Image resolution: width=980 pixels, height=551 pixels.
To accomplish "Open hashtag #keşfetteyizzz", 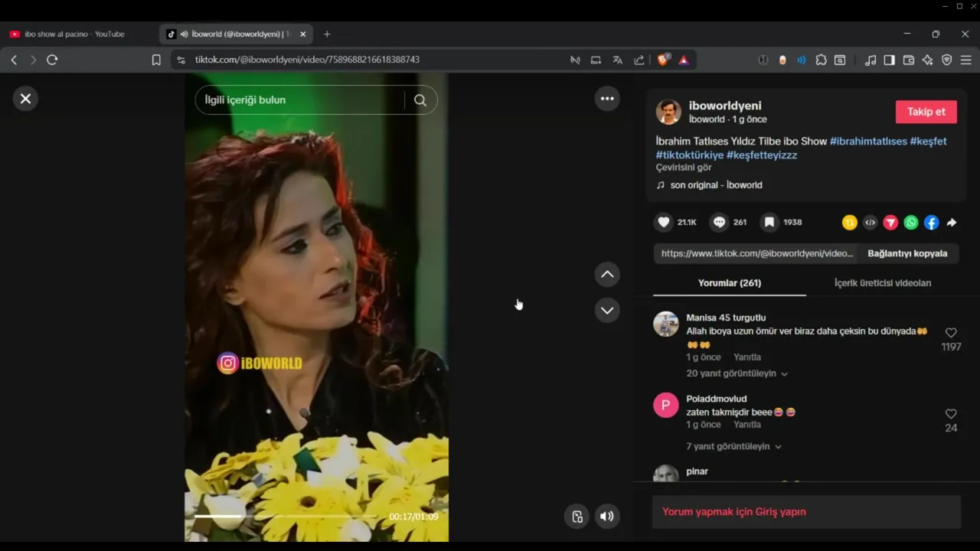I will [x=762, y=155].
